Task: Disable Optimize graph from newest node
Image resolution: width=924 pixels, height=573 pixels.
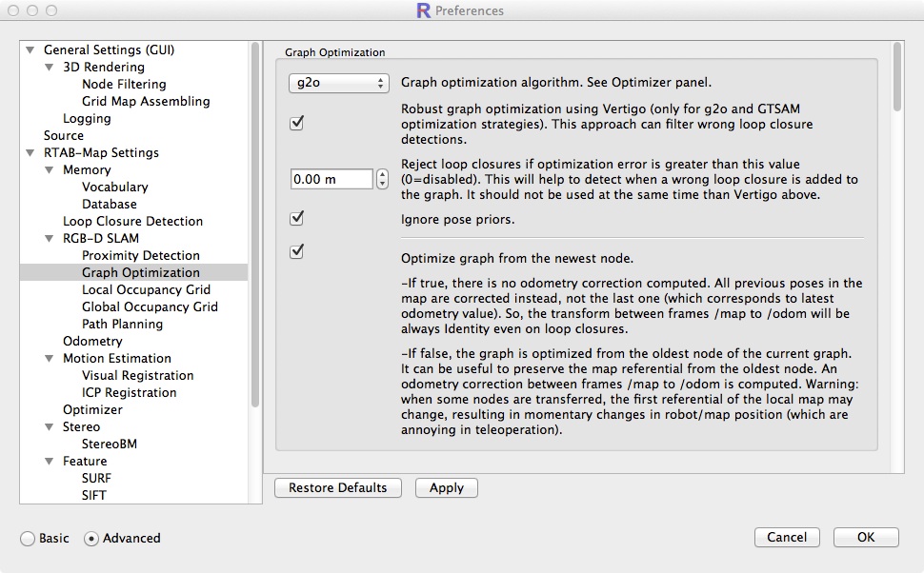Action: tap(296, 251)
